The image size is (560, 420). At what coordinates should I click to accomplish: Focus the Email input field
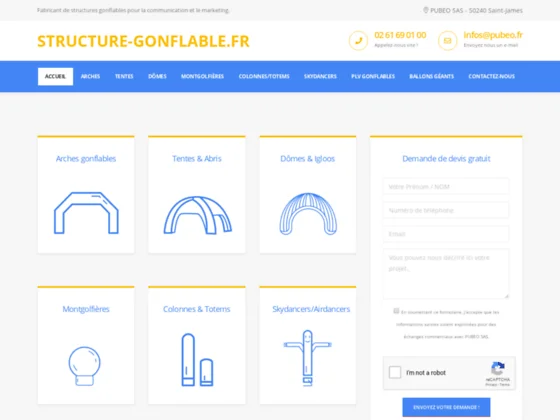pyautogui.click(x=446, y=234)
